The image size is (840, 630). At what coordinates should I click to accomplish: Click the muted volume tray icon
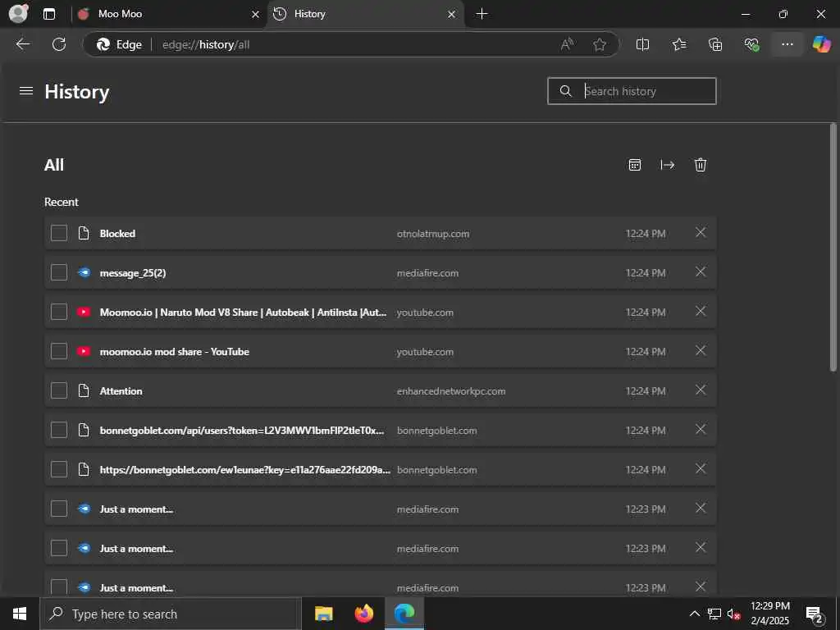pyautogui.click(x=734, y=614)
